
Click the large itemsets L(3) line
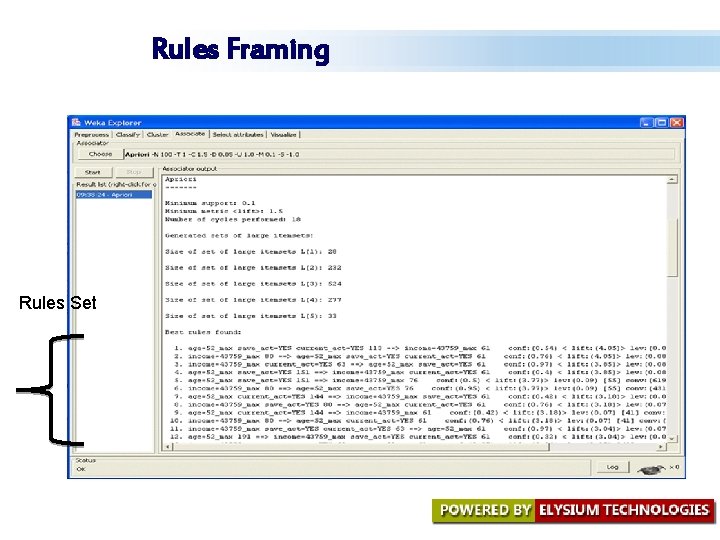[x=253, y=284]
